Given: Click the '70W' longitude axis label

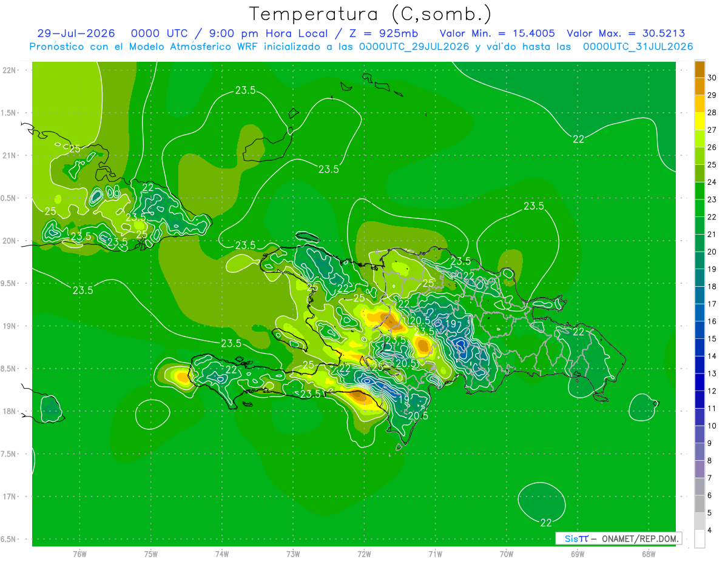Looking at the screenshot, I should 507,554.
